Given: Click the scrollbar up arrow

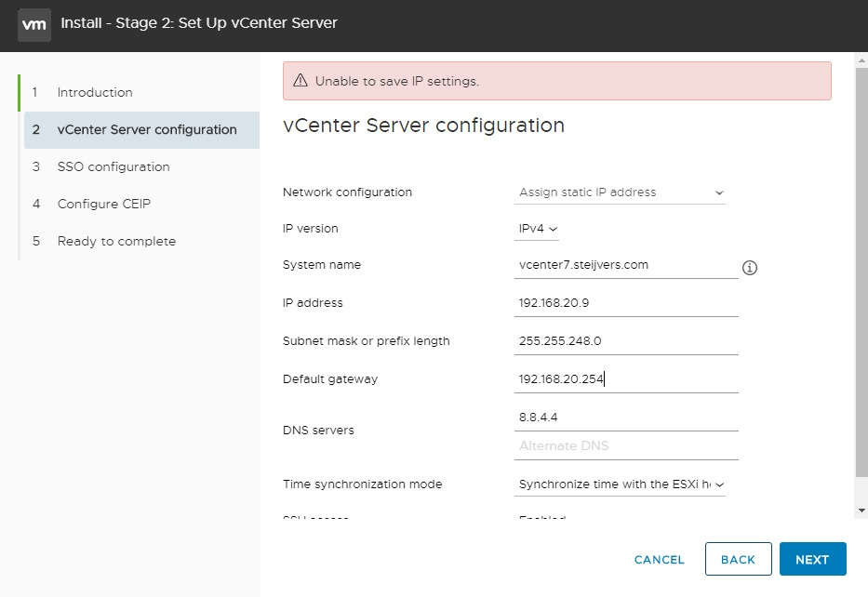Looking at the screenshot, I should click(861, 60).
